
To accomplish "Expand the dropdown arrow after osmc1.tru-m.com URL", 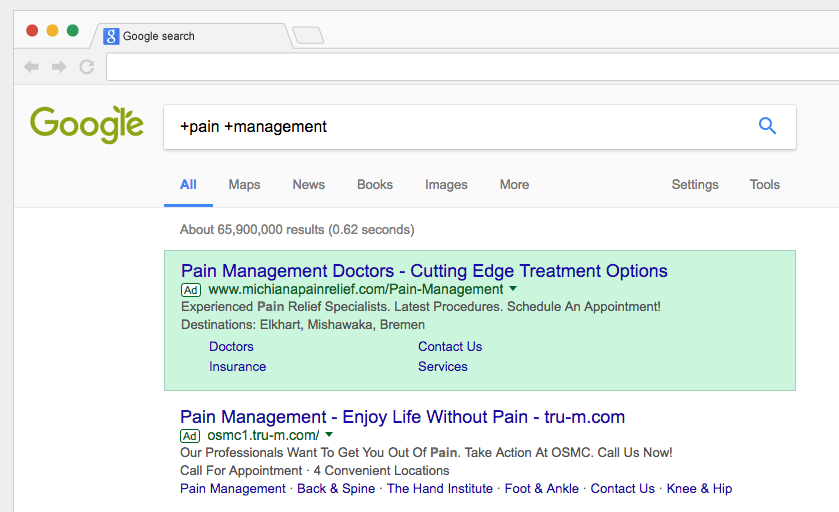I will coord(329,435).
